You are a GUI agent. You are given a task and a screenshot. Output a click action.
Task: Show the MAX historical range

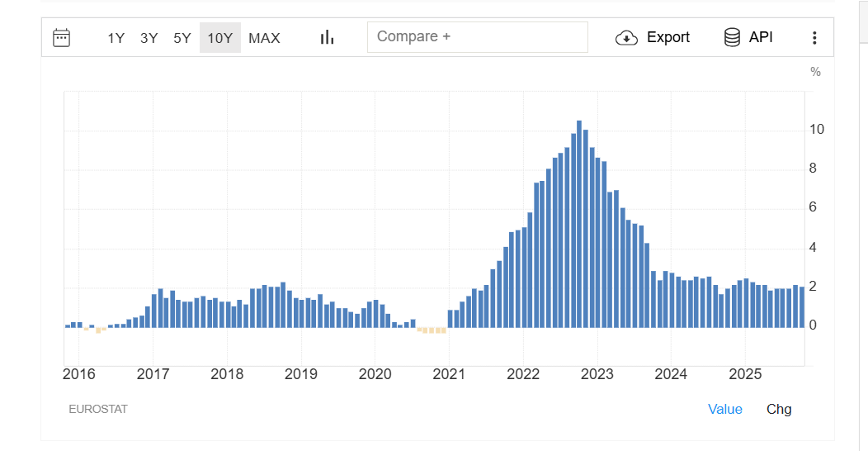(x=264, y=38)
